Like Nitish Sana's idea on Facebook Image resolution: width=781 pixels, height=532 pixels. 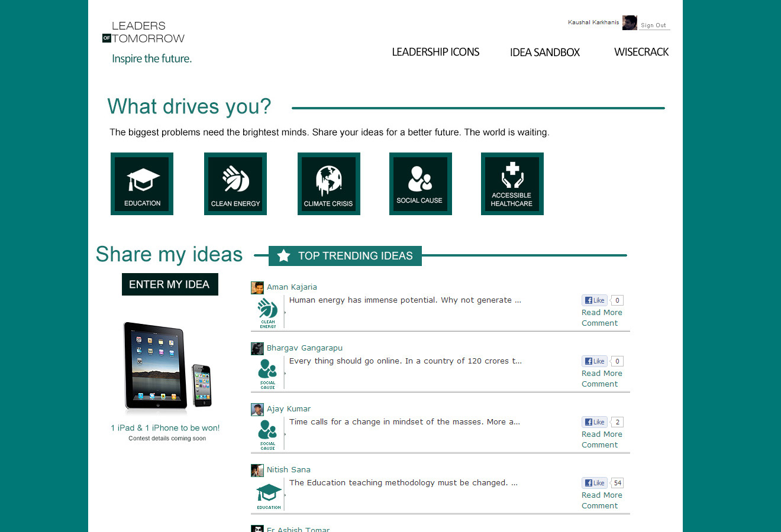coord(595,483)
